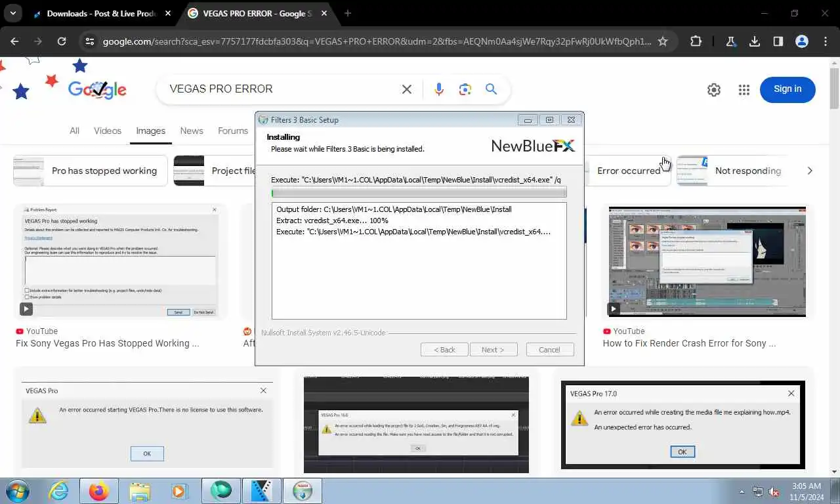
Task: Open VEGAS Pro 16.0 project file error image
Action: click(416, 425)
